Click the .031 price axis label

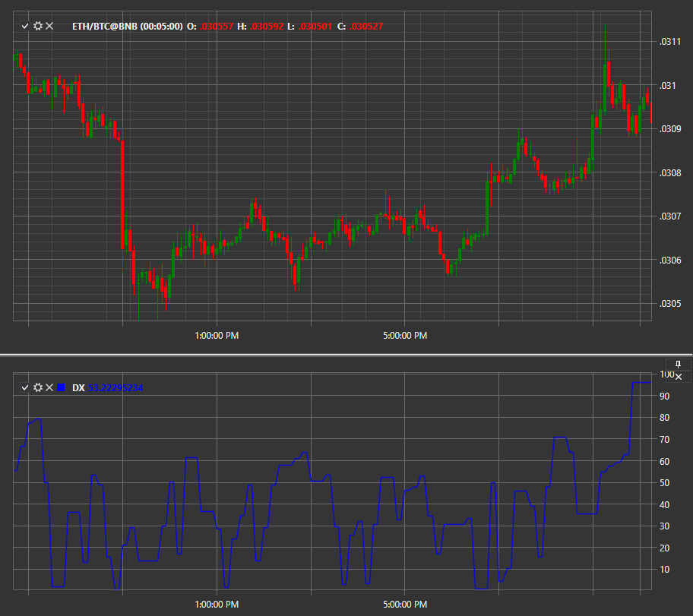(668, 85)
